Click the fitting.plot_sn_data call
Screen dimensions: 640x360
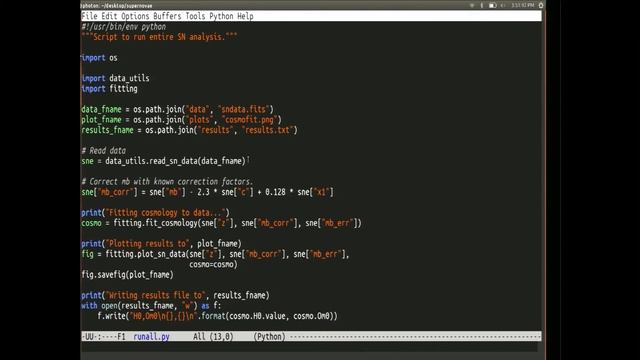click(x=227, y=254)
